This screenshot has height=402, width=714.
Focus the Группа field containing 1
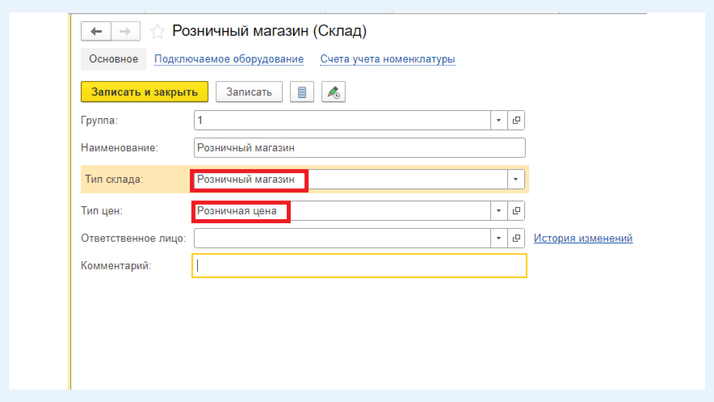coord(342,120)
